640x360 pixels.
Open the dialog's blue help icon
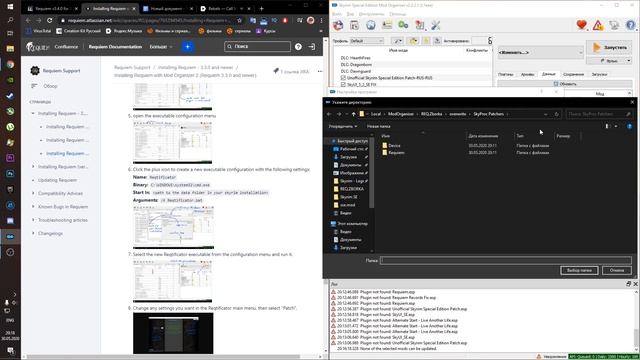[629, 127]
